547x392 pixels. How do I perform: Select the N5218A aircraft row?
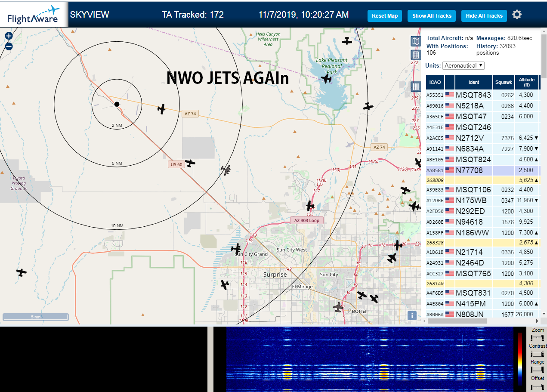coord(482,105)
